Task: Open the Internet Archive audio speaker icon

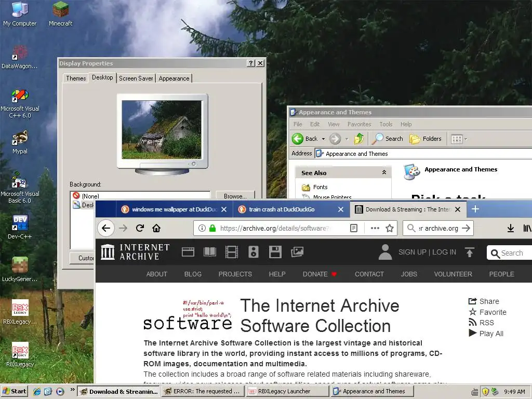Action: pyautogui.click(x=254, y=252)
